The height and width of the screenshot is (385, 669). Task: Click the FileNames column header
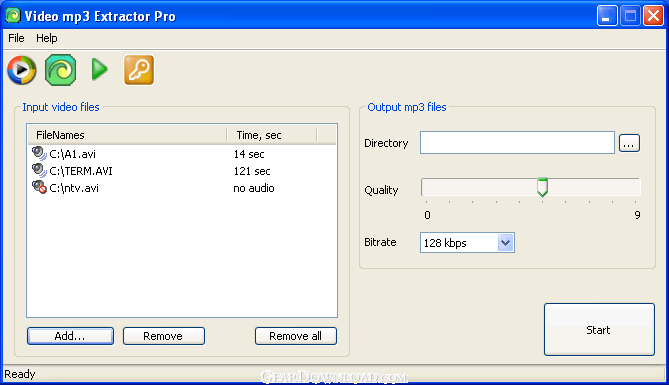coord(127,135)
